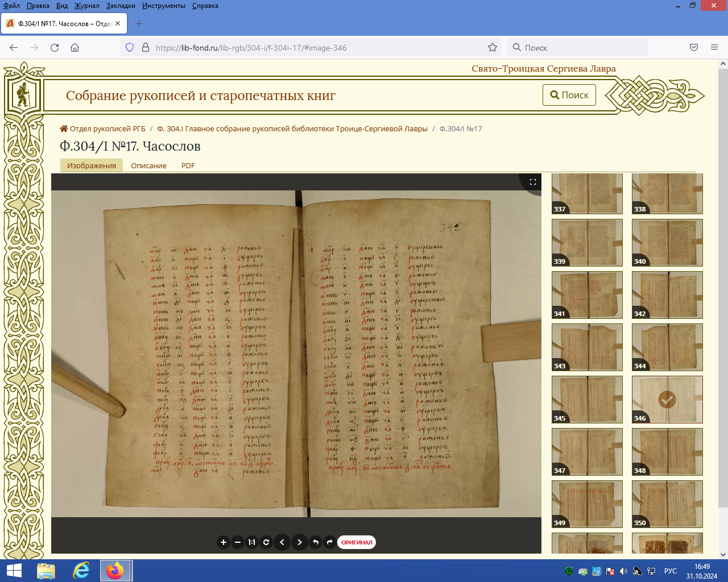The height and width of the screenshot is (582, 728).
Task: Switch to the Описание tab
Action: (x=148, y=166)
